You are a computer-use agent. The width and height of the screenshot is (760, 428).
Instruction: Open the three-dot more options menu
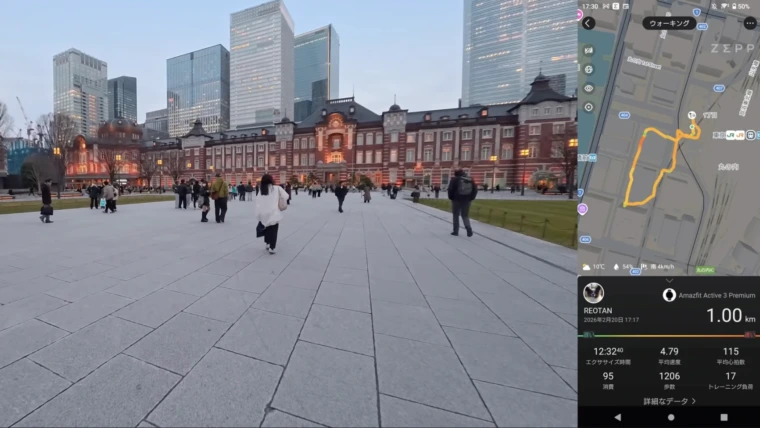point(749,23)
